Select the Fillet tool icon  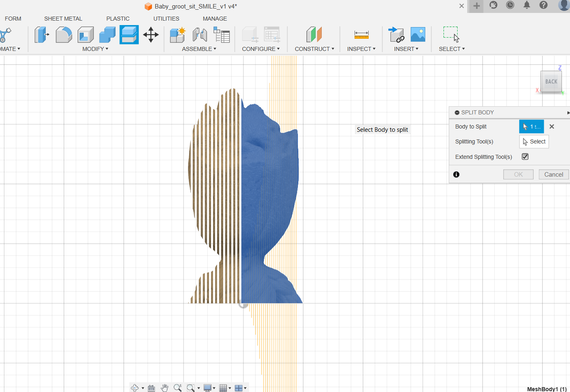[64, 35]
